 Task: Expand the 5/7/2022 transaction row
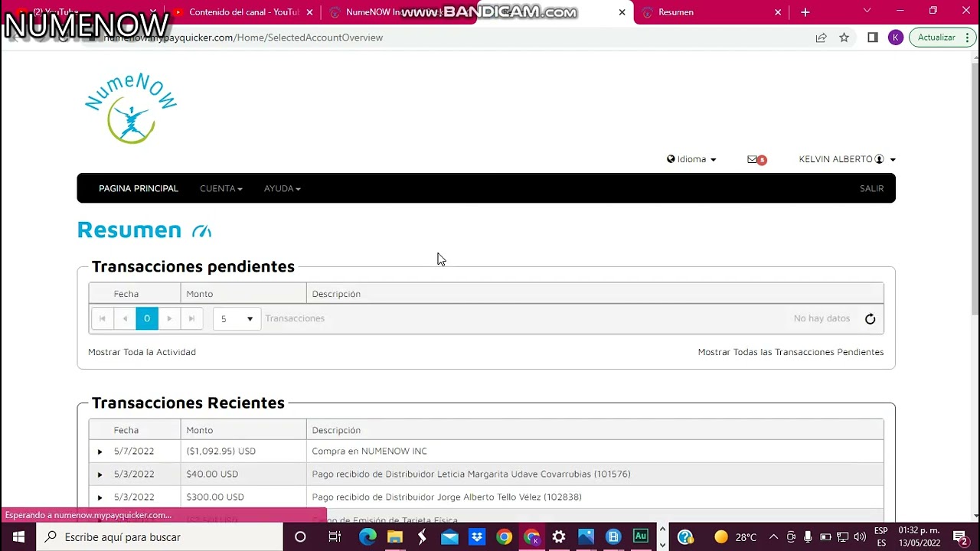100,452
